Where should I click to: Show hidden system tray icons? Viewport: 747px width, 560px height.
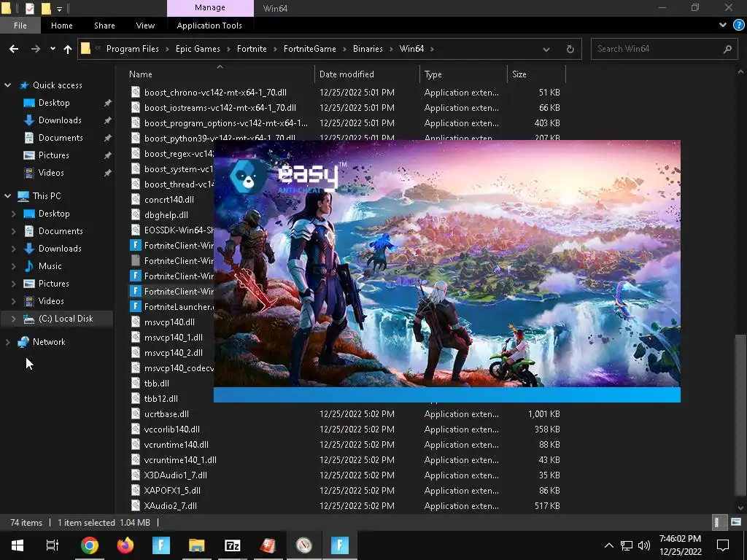(609, 545)
